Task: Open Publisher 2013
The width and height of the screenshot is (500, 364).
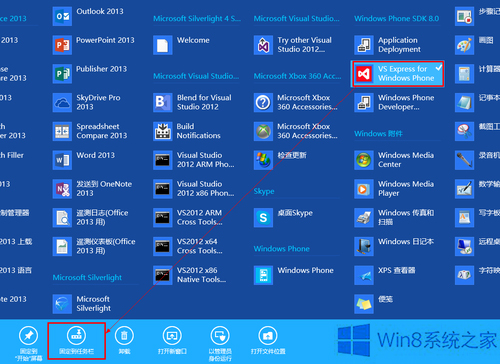Action: pyautogui.click(x=90, y=73)
